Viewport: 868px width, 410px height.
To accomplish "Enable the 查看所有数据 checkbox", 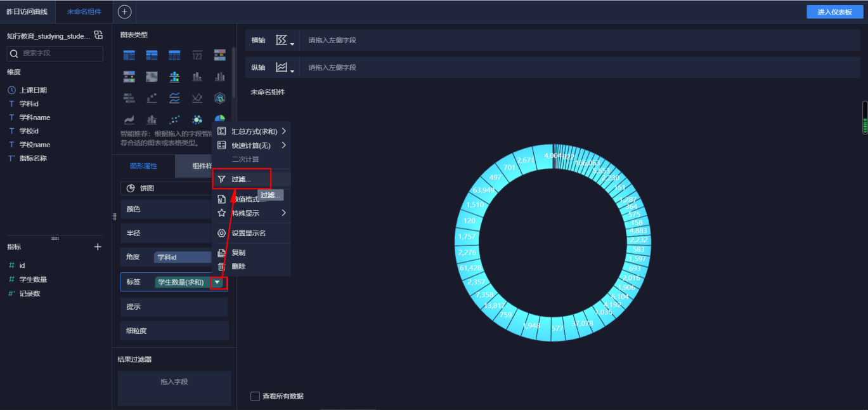I will (256, 395).
